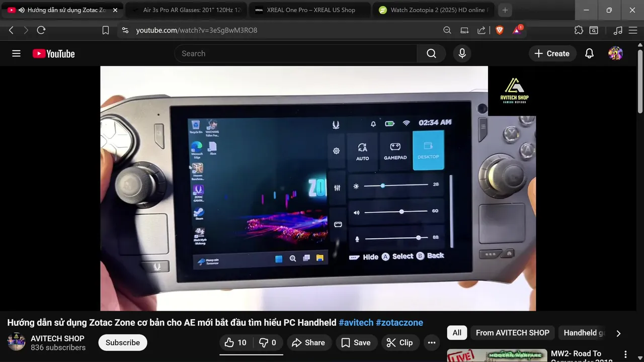Open YouTube notifications bell
This screenshot has height=362, width=644.
(589, 53)
